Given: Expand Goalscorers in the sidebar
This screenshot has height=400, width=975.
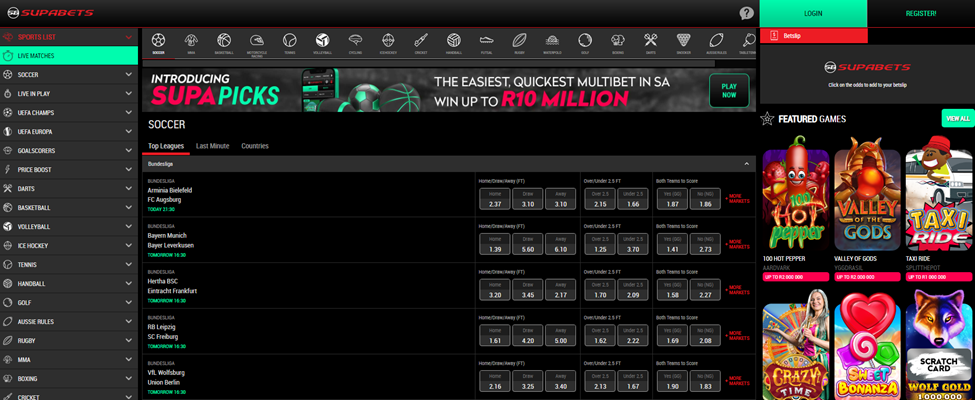Looking at the screenshot, I should pyautogui.click(x=69, y=151).
